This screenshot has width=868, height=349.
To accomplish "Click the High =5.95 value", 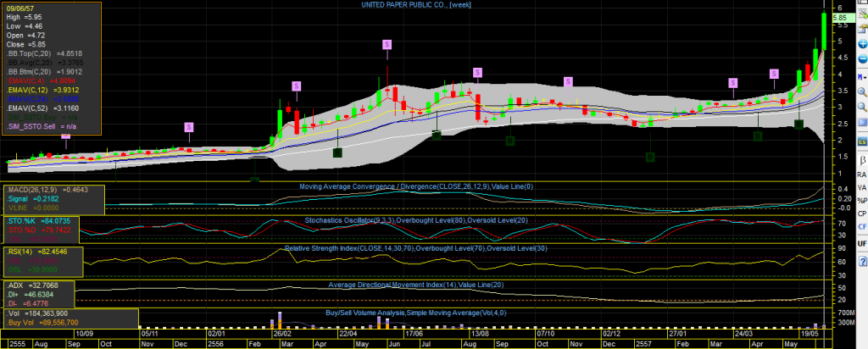I will click(x=24, y=17).
